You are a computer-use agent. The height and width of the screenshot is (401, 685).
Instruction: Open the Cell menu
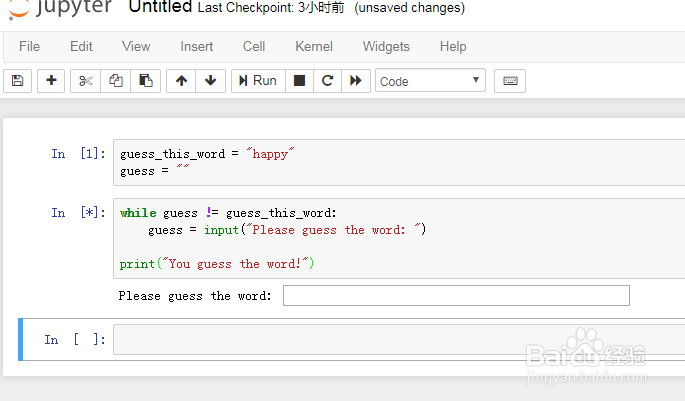(x=254, y=46)
